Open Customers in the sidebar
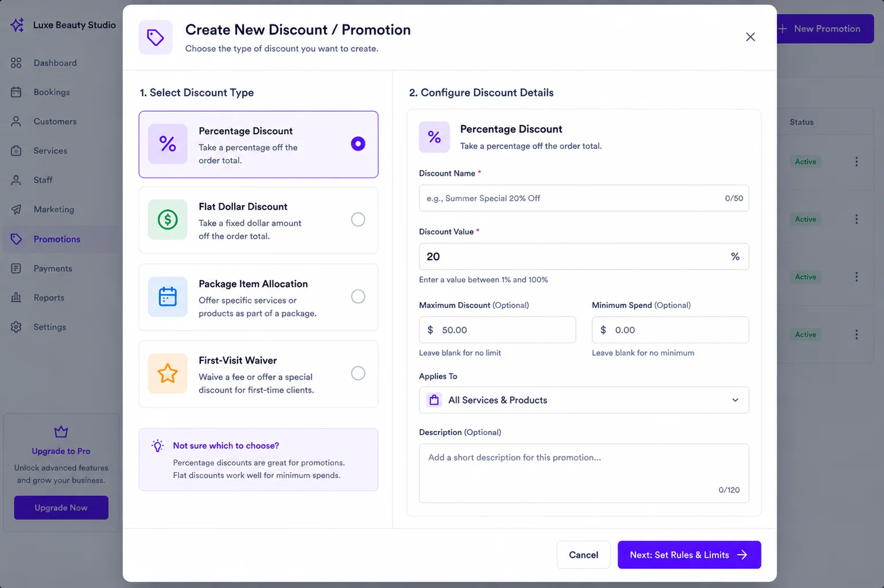The image size is (884, 588). click(55, 121)
